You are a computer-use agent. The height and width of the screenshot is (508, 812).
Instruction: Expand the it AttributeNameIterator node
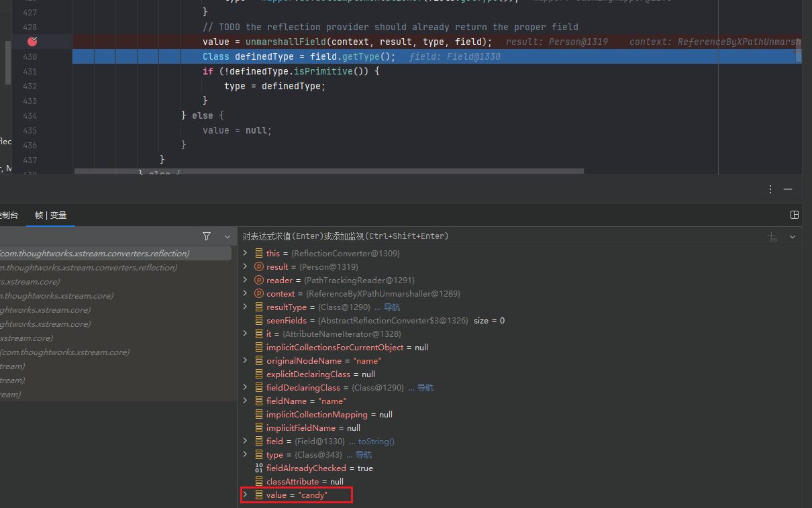246,334
